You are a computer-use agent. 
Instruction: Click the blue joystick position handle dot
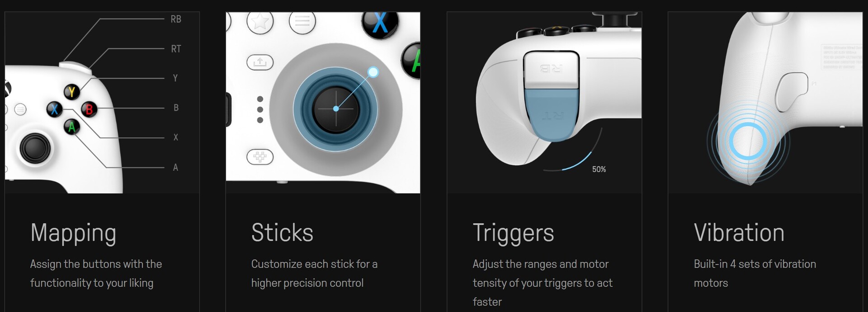373,72
